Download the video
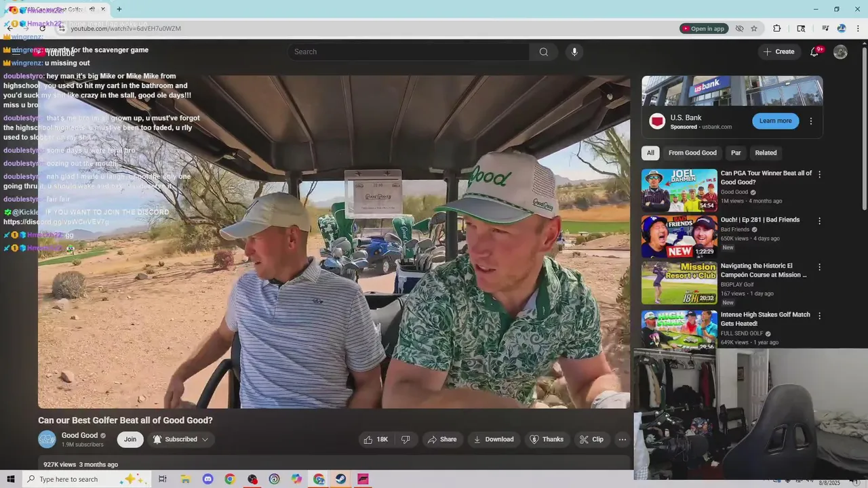Viewport: 868px width, 488px height. tap(494, 439)
